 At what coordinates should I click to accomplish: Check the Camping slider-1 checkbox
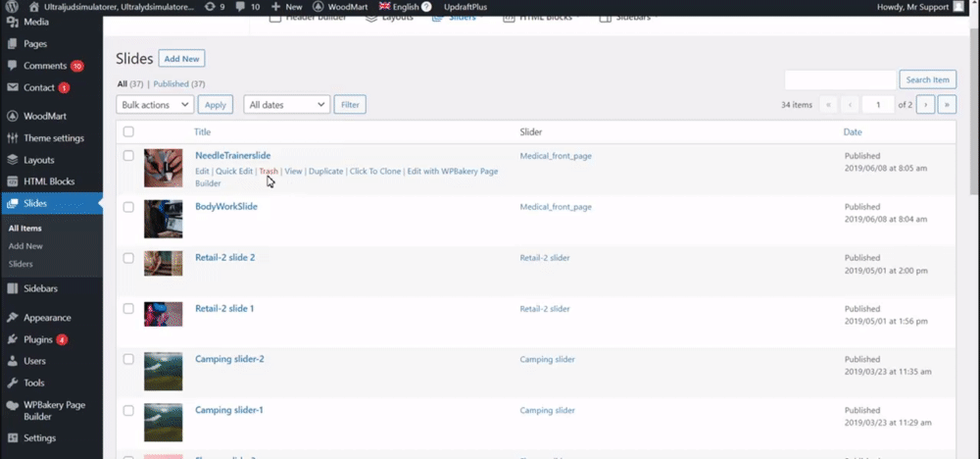[128, 410]
